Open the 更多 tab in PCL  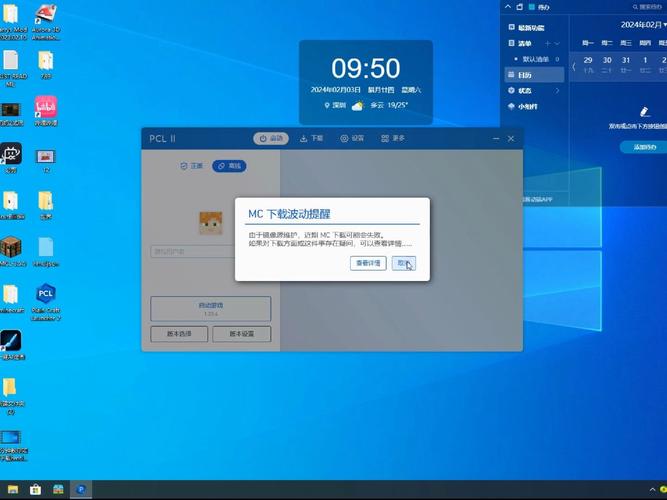tap(393, 139)
